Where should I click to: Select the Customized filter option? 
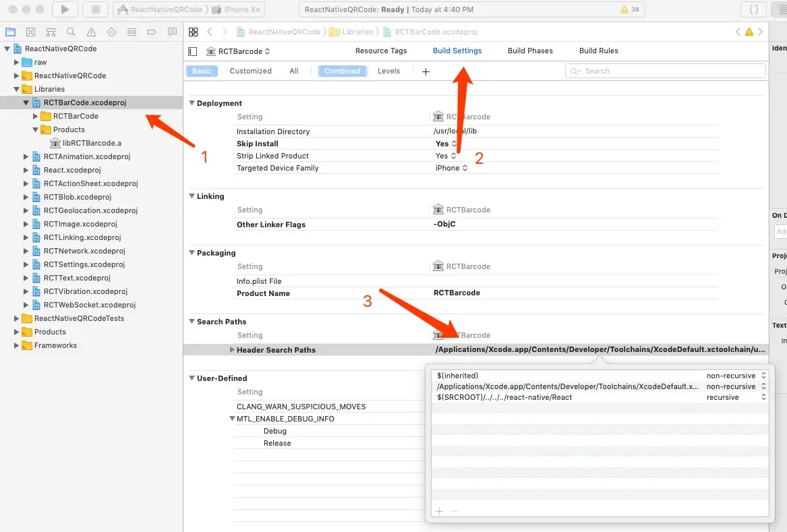click(250, 71)
